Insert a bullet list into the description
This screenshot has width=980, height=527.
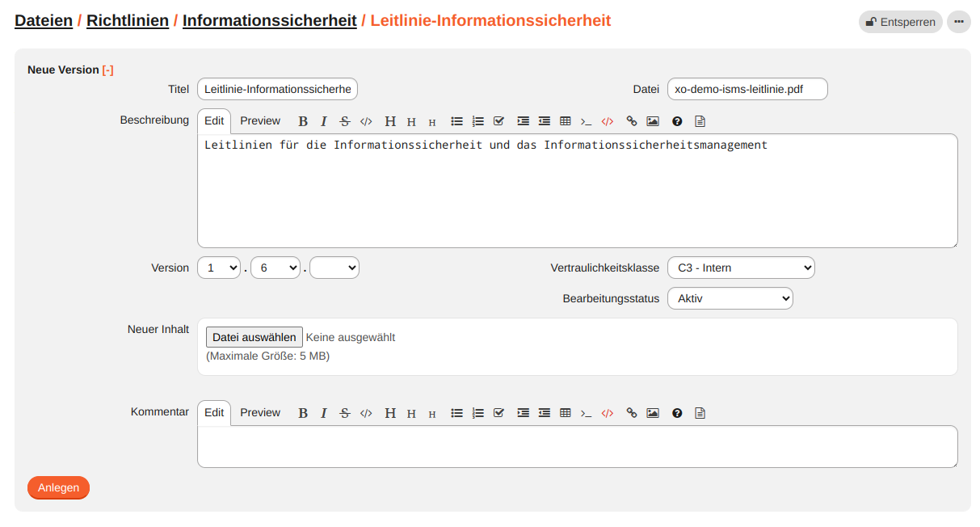(456, 121)
